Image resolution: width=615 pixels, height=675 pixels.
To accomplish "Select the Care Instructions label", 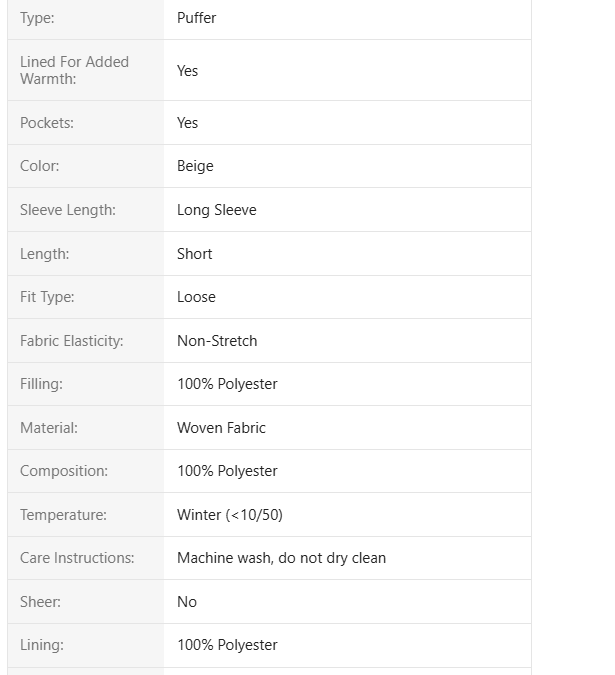I will click(x=77, y=558).
